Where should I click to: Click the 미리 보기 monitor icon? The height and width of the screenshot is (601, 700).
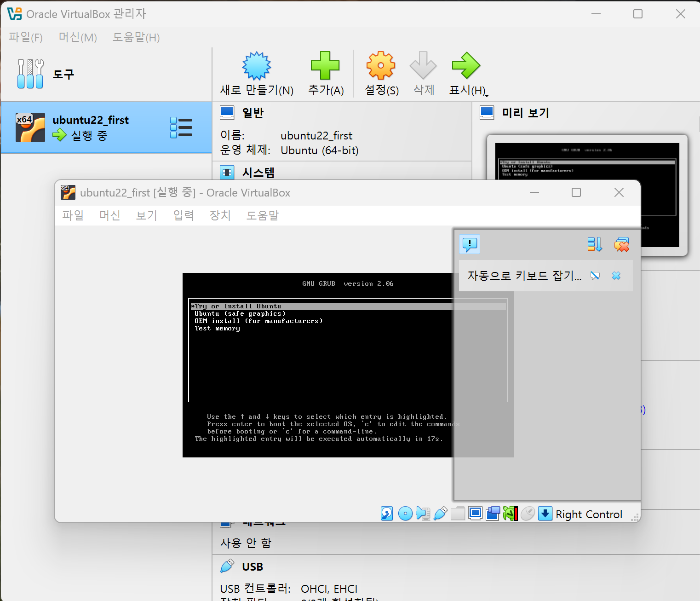[x=487, y=113]
